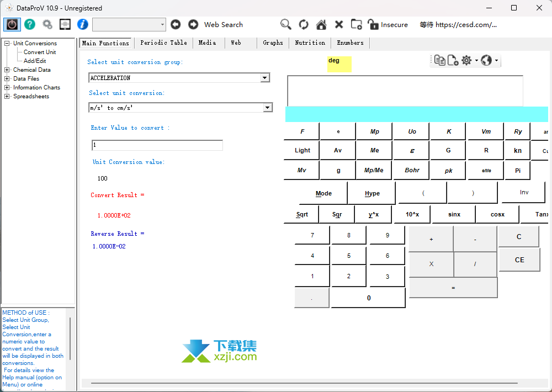Click the 10^x button
The width and height of the screenshot is (552, 392).
point(412,214)
